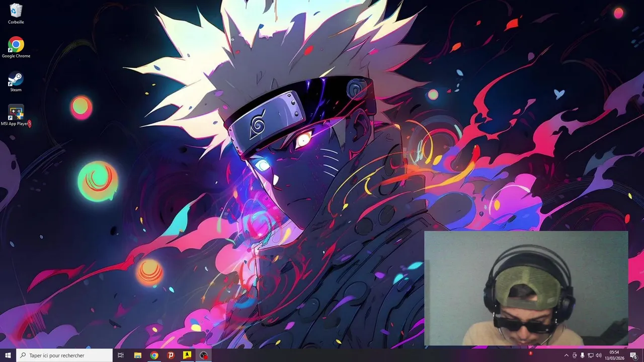
Task: Click the webcam tray icon
Action: (x=575, y=355)
